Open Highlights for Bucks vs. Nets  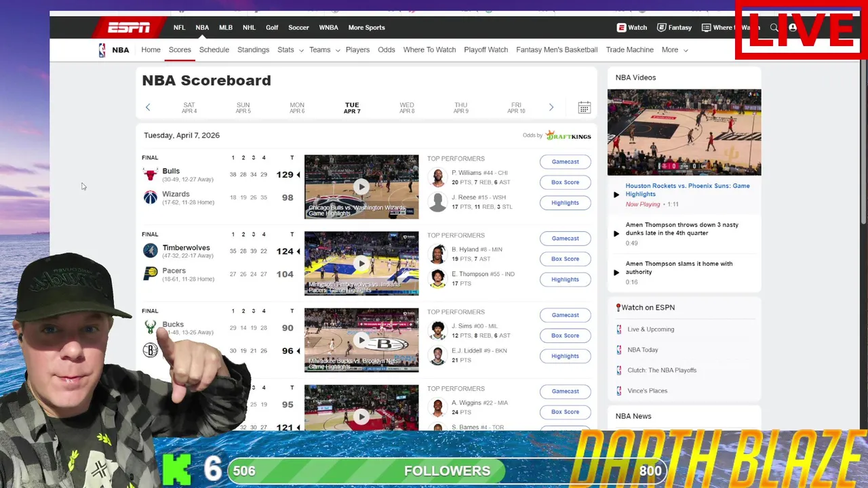(565, 356)
